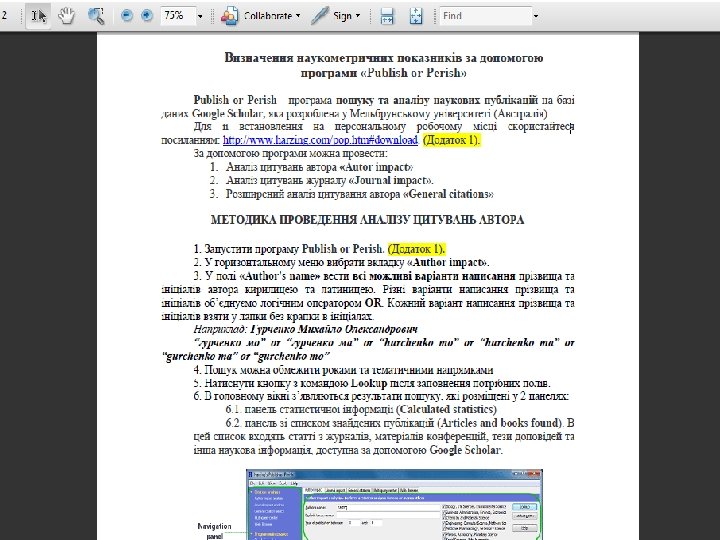Viewport: 720px width, 540px height.
Task: Open the Find options dropdown arrow
Action: tap(536, 16)
